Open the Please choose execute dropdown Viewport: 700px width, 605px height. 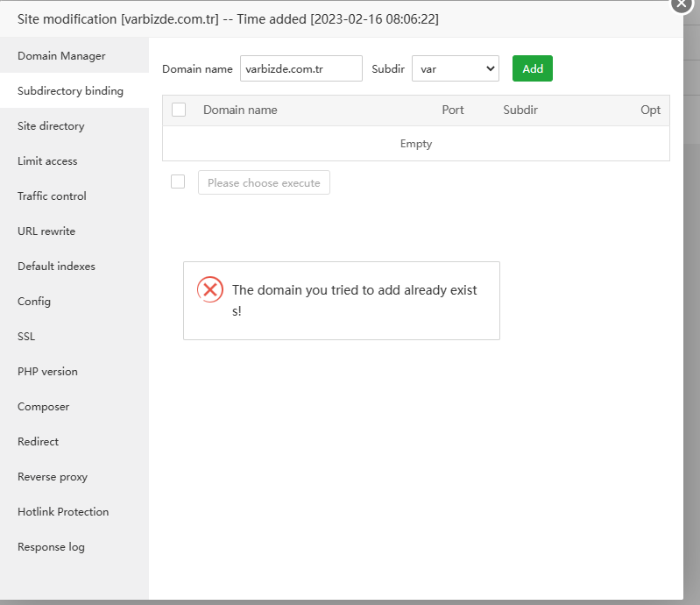click(x=264, y=182)
